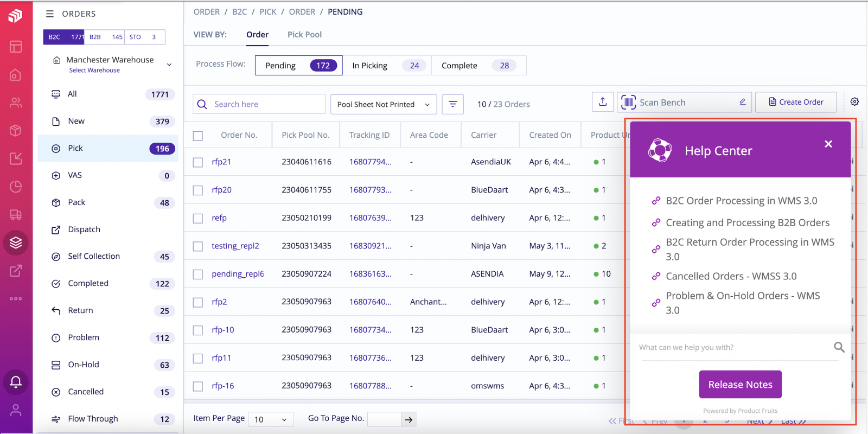The height and width of the screenshot is (434, 868).
Task: Switch to the B2B orders tab
Action: coord(105,37)
